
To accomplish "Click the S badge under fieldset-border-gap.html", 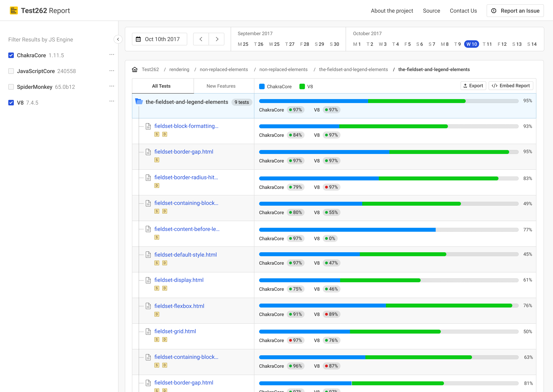I will pos(157,160).
